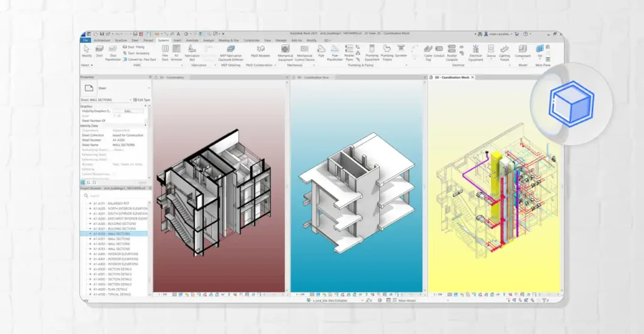Choose Mechanical Control Device
This screenshot has height=334, width=644.
[305, 53]
